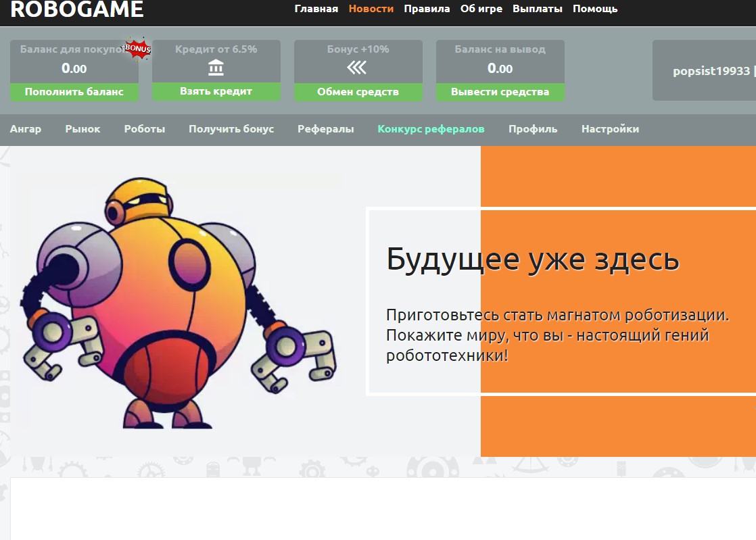Click the red BONUS burst badge
The height and width of the screenshot is (540, 756).
click(x=137, y=49)
